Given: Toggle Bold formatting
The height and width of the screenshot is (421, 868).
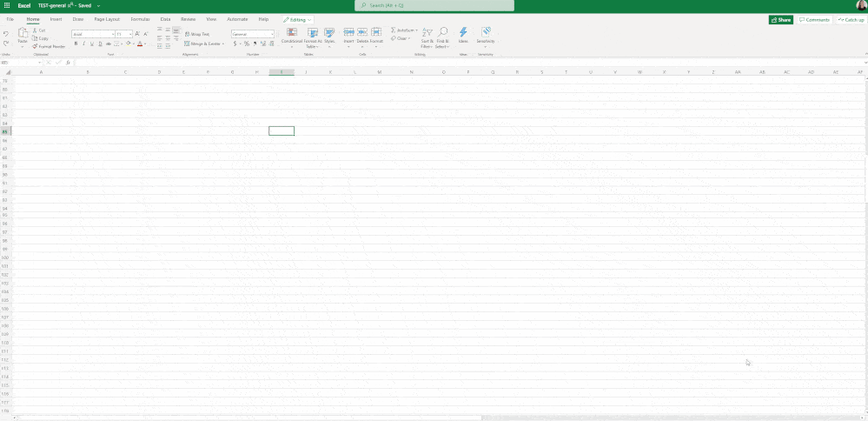Looking at the screenshot, I should coord(76,43).
